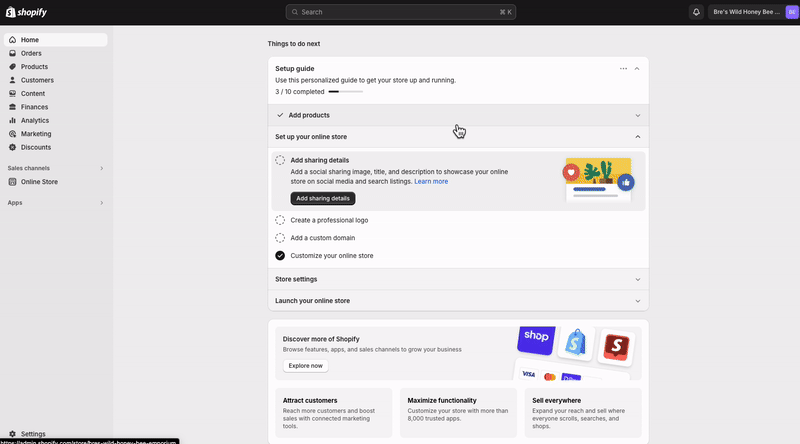Click the Add sharing details button

[323, 199]
